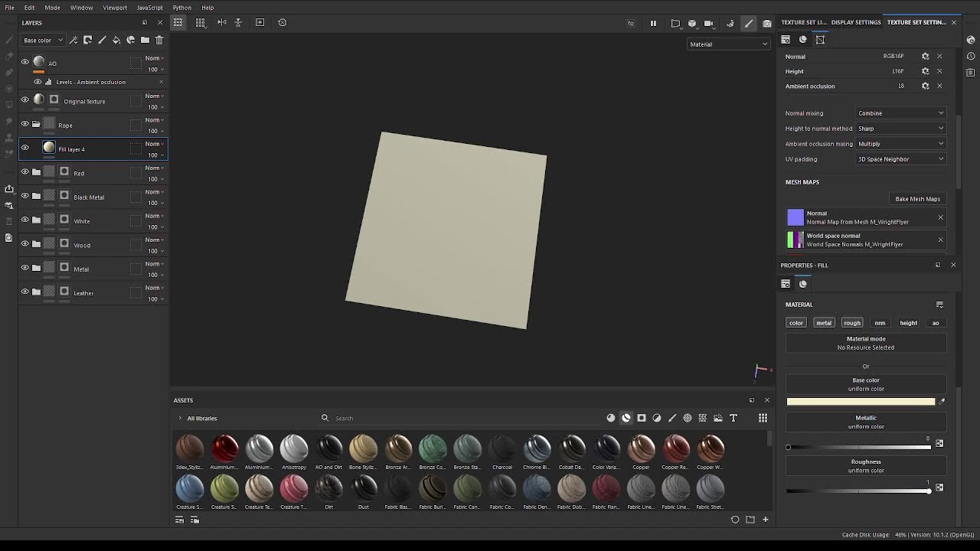
Task: Open Height to normal method dropdown
Action: [x=901, y=129]
